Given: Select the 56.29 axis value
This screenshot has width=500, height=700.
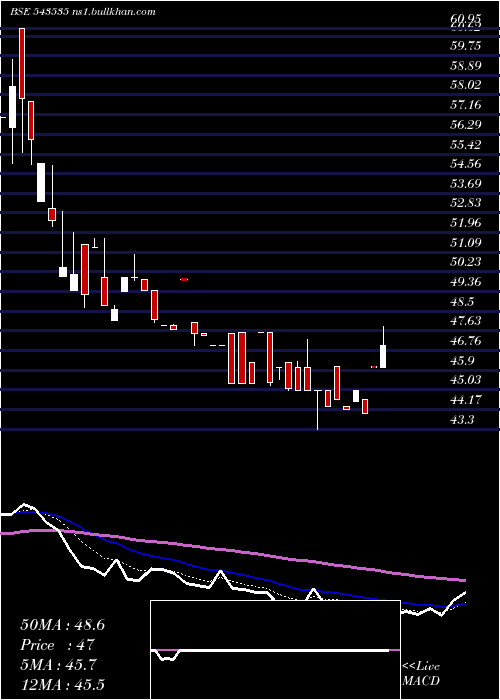Looking at the screenshot, I should pyautogui.click(x=466, y=124).
